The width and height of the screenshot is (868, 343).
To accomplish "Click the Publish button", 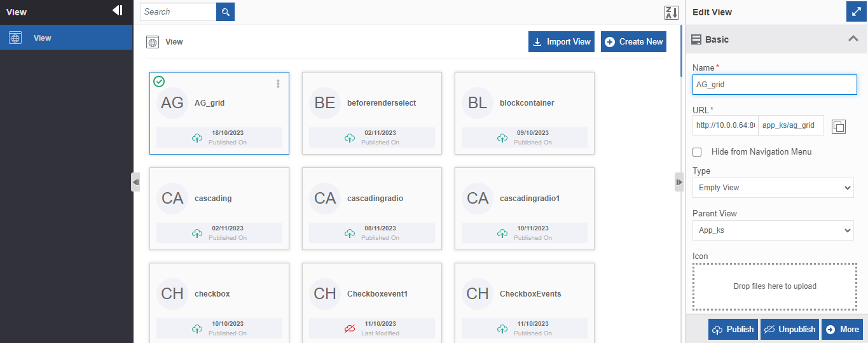I will coord(733,330).
